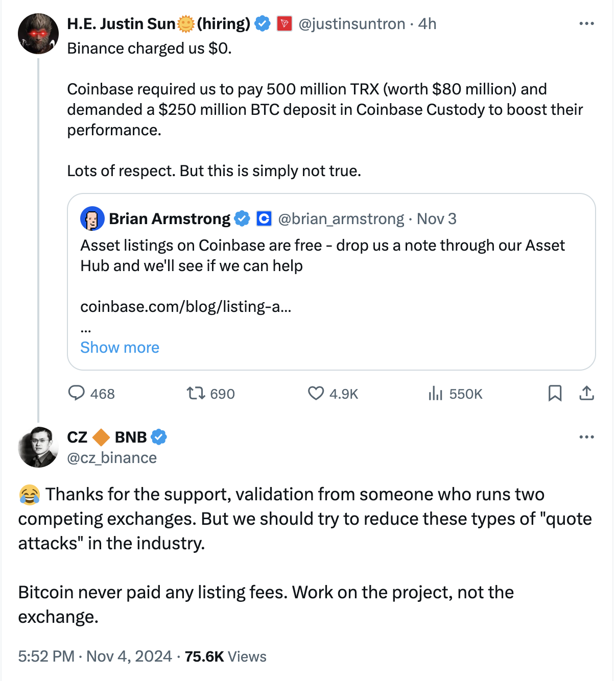Click the reply icon on Justin Sun's tweet

tap(77, 393)
